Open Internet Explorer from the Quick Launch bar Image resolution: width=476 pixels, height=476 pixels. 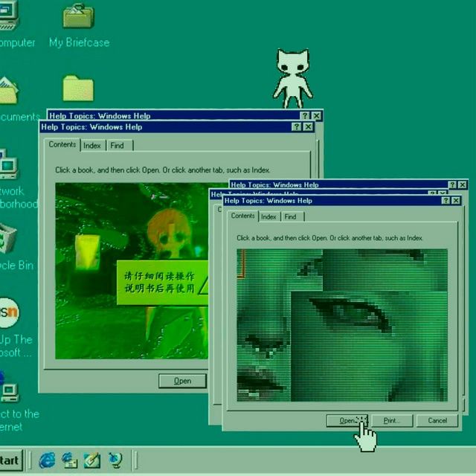point(48,459)
